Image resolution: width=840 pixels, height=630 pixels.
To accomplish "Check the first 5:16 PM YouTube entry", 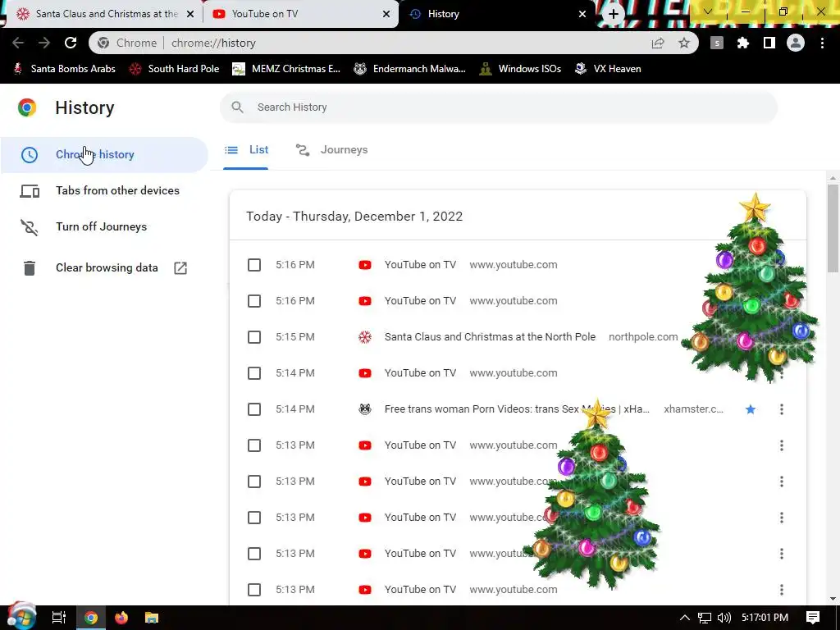I will pyautogui.click(x=254, y=265).
